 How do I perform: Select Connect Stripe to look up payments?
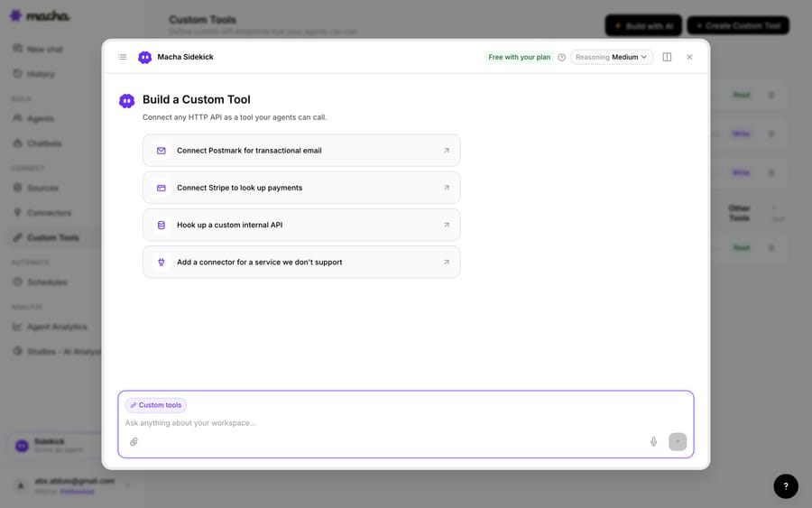click(301, 188)
